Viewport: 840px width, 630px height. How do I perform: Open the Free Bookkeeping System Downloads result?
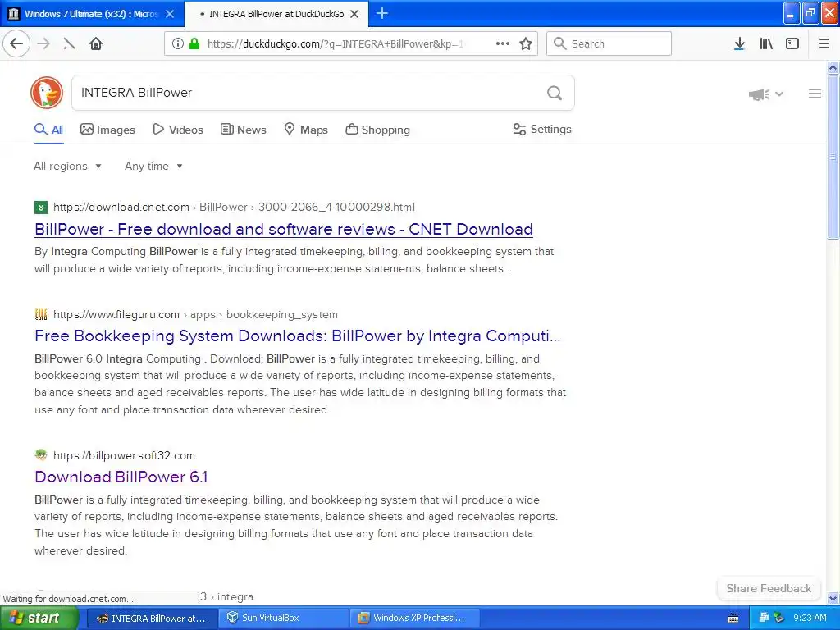pyautogui.click(x=297, y=336)
